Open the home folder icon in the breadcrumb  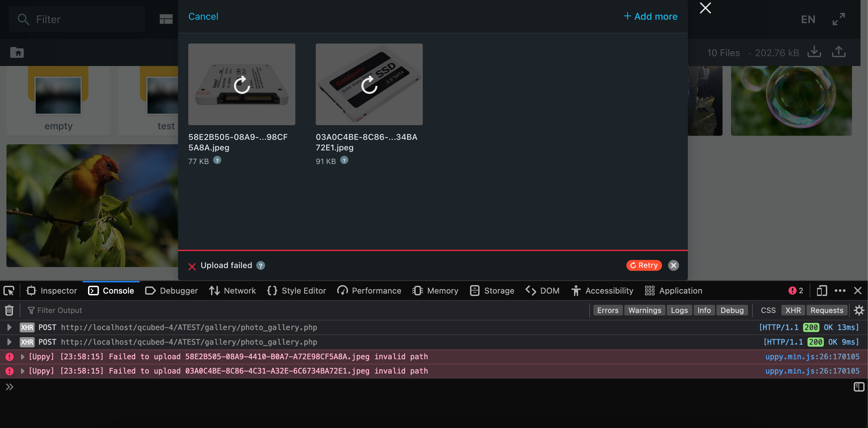[17, 52]
